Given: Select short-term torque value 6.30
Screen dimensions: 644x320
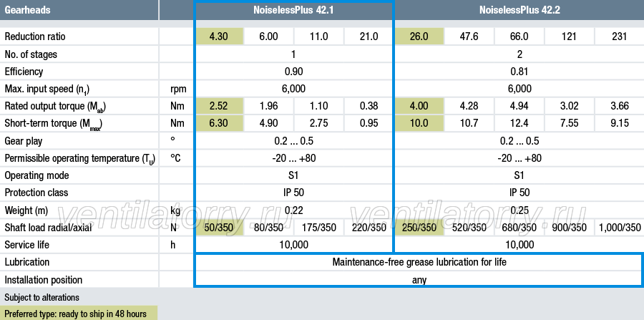Looking at the screenshot, I should pyautogui.click(x=218, y=123).
